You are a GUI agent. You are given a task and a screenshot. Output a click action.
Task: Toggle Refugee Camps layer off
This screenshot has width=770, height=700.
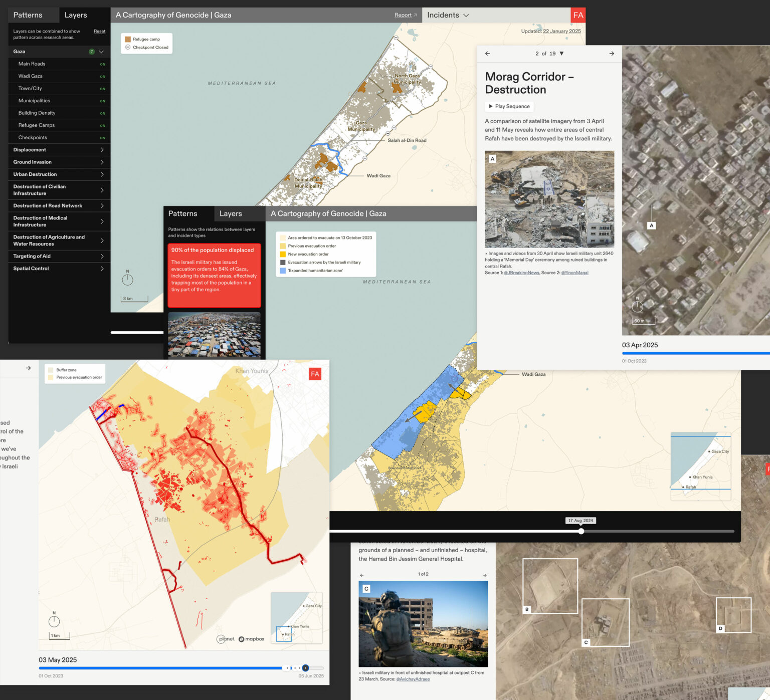pyautogui.click(x=102, y=126)
